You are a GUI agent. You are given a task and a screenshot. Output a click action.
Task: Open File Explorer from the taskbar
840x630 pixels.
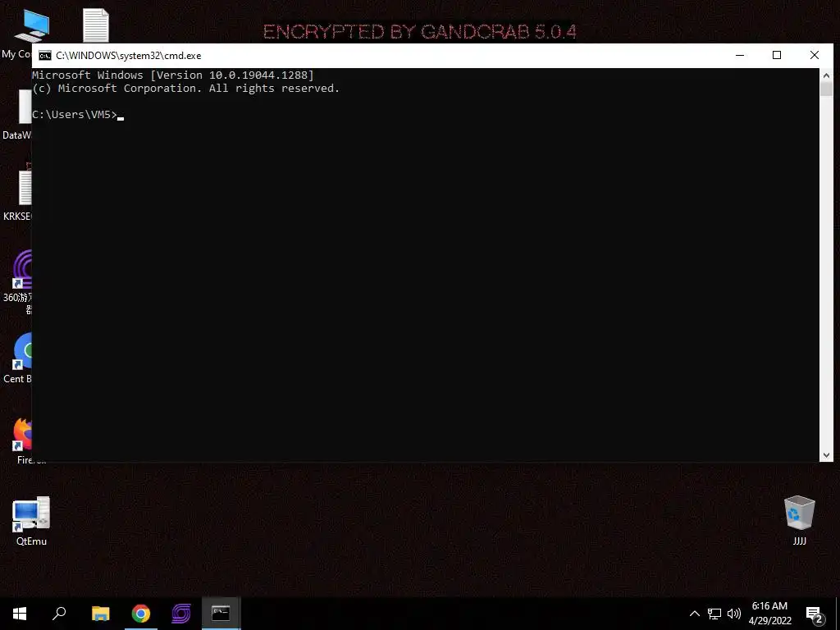pos(100,614)
